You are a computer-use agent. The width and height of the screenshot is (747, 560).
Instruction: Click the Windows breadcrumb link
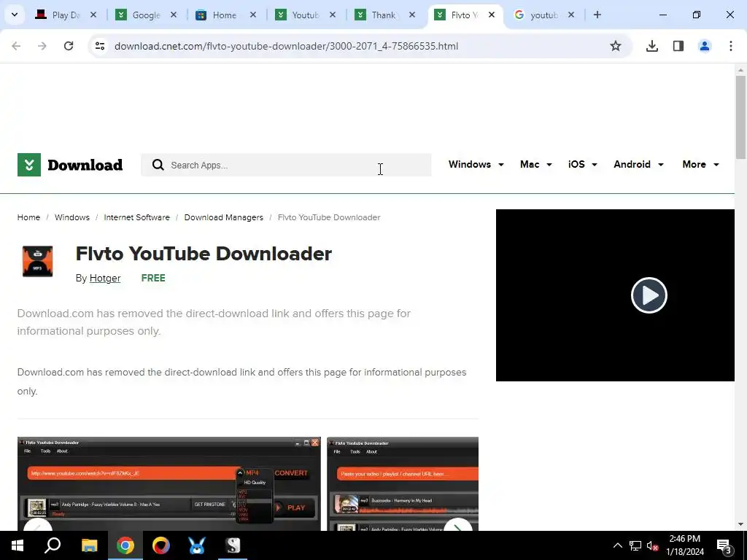point(72,217)
